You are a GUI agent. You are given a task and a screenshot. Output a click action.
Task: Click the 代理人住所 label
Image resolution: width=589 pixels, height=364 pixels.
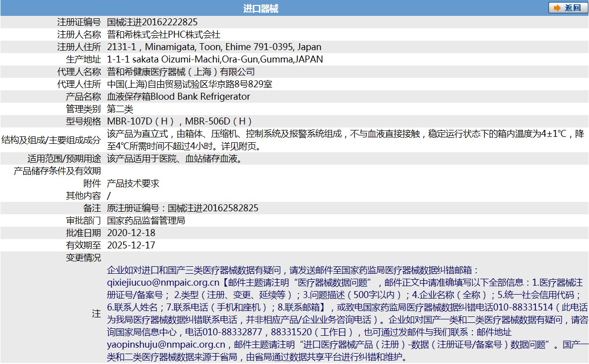pyautogui.click(x=79, y=84)
